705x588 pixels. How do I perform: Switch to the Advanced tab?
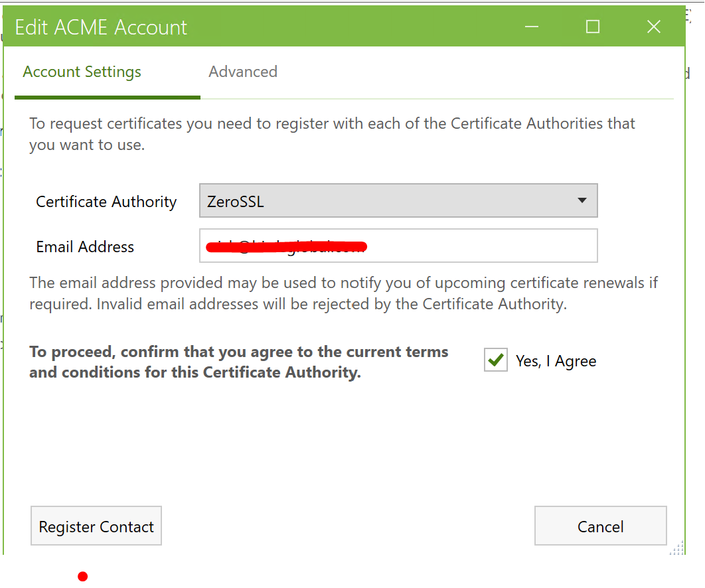[243, 72]
